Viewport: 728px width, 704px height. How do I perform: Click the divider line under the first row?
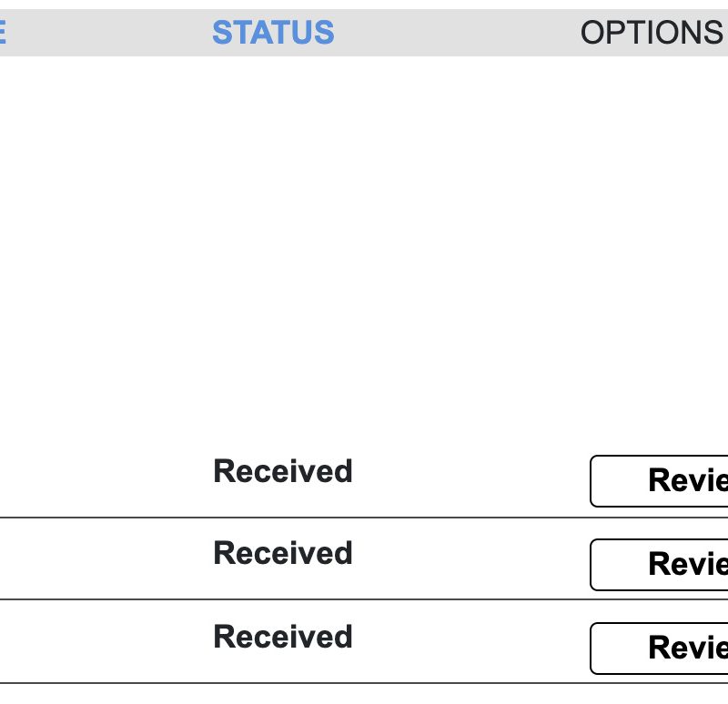[x=364, y=517]
